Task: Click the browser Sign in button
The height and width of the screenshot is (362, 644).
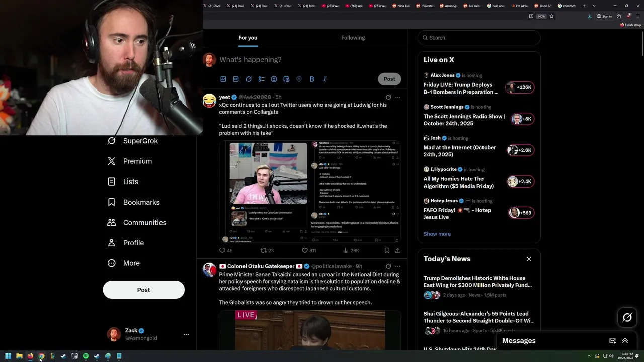Action: (604, 16)
